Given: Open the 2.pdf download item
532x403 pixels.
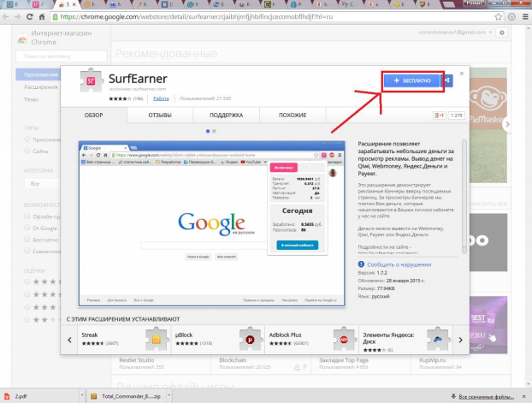Looking at the screenshot, I should (40, 396).
